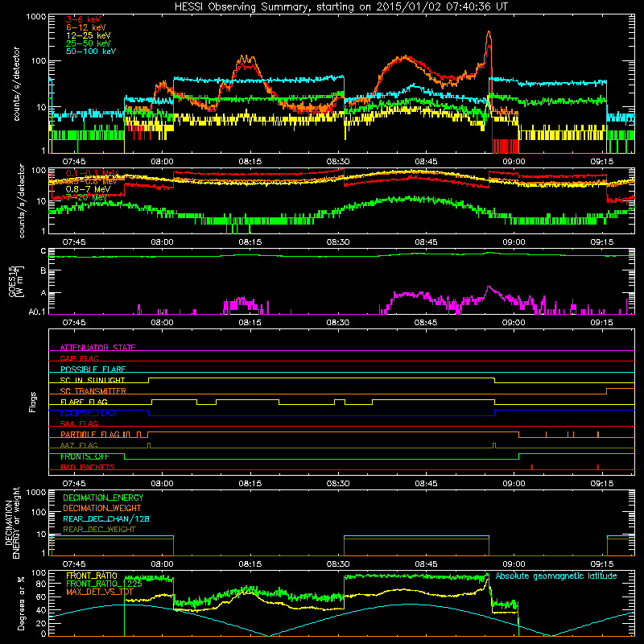Click the A0.1 label on GOES axis

click(x=36, y=312)
